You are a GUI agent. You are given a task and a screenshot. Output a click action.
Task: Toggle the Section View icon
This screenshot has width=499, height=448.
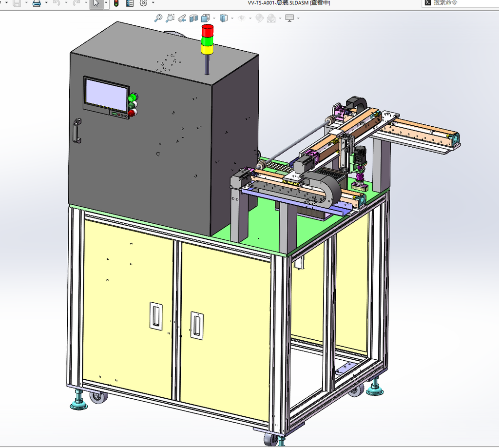(193, 19)
